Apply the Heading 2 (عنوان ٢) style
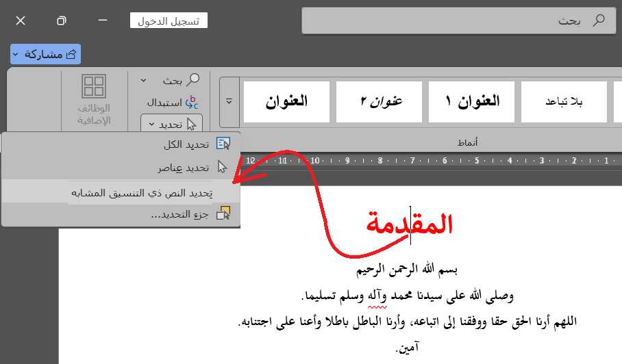Screen dimensions: 622x364 point(381,102)
